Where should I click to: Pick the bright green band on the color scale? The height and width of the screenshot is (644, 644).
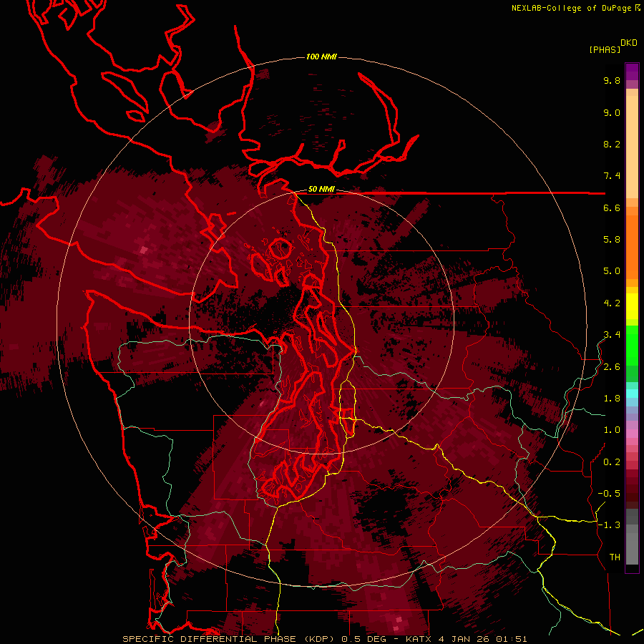632,345
